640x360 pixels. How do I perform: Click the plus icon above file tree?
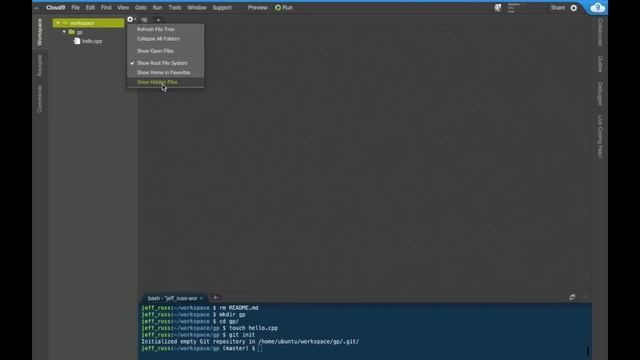[x=158, y=20]
